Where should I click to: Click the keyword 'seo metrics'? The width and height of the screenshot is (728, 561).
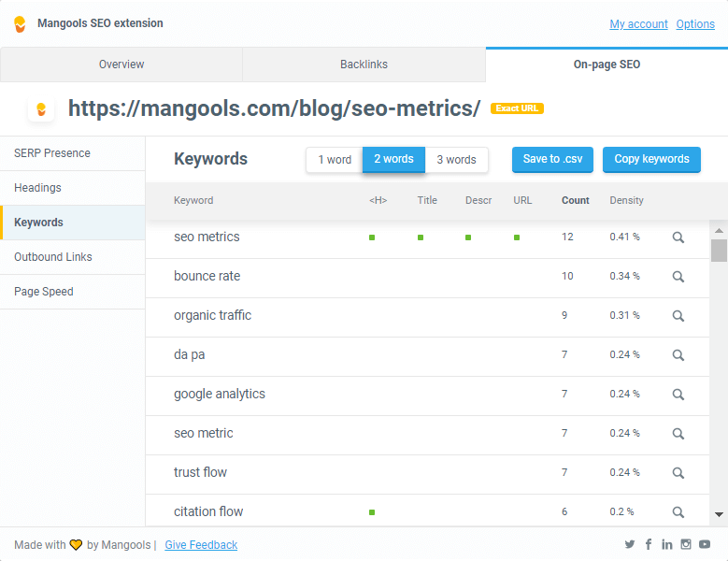click(207, 237)
